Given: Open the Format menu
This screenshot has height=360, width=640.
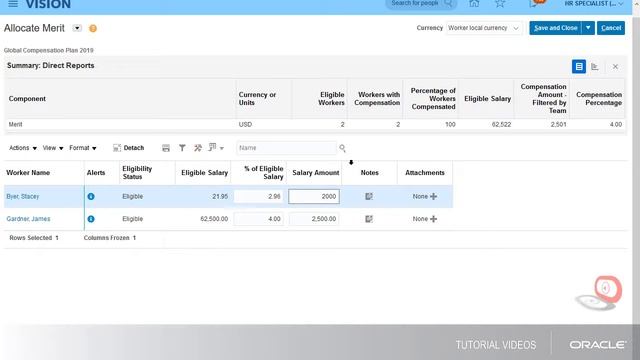Looking at the screenshot, I should click(83, 148).
